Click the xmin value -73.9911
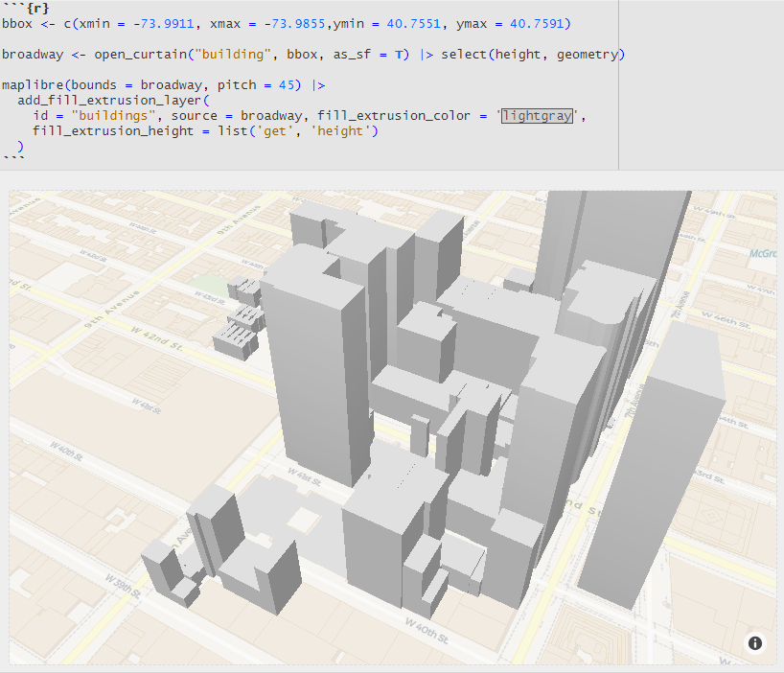Viewport: 784px width, 673px height. coord(164,24)
